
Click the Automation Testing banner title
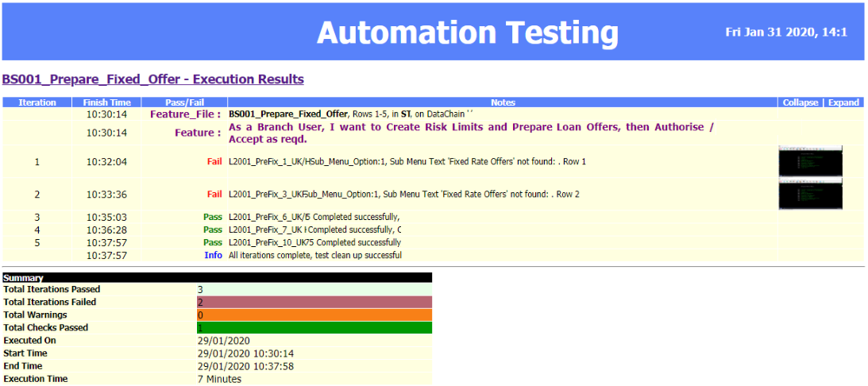467,33
